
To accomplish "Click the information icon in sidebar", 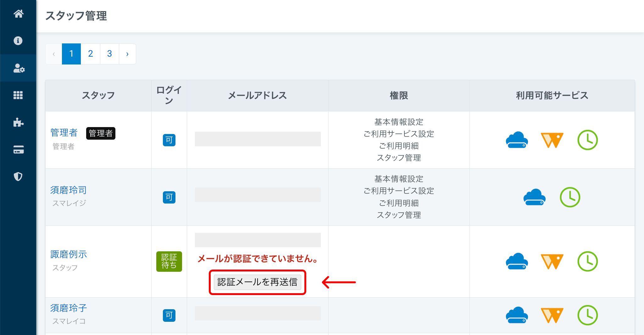I will [18, 41].
